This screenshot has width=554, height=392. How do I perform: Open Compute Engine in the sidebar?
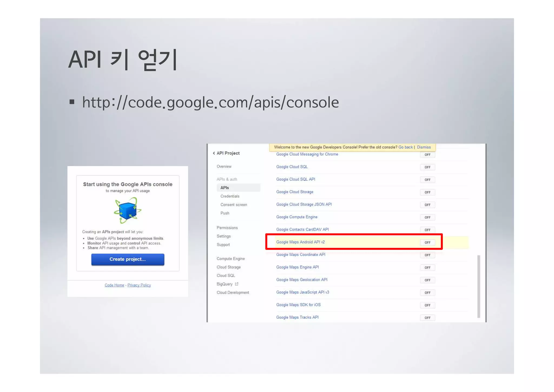pos(231,259)
